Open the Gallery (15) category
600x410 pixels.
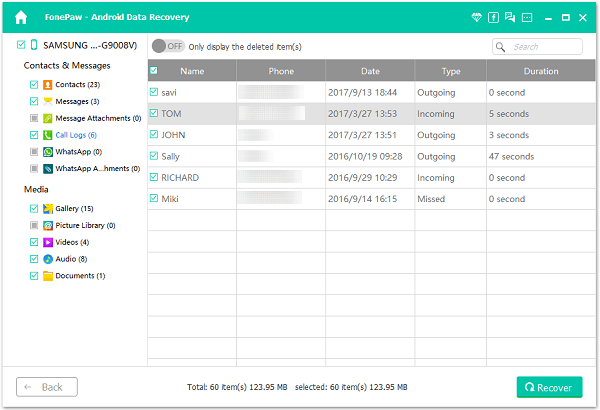[x=74, y=209]
